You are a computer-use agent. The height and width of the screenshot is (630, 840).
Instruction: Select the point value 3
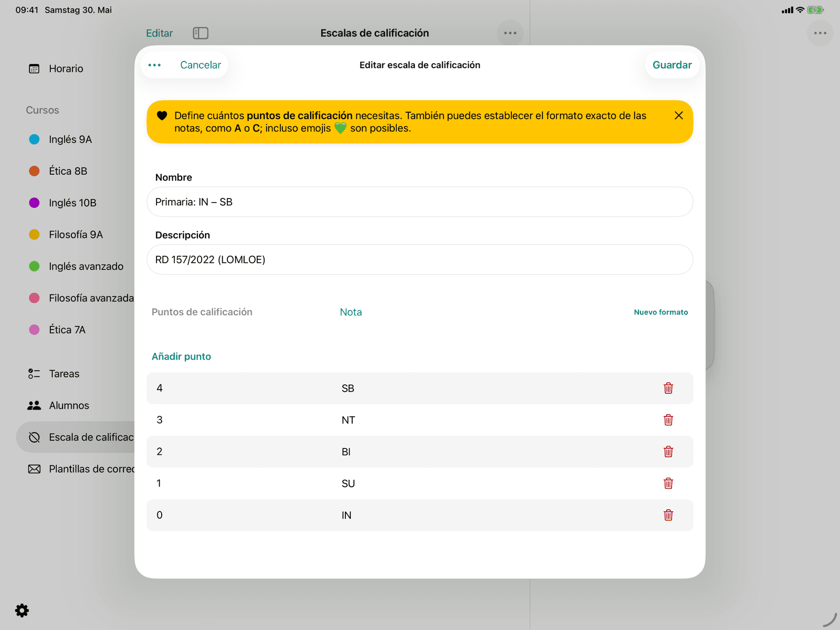(160, 420)
